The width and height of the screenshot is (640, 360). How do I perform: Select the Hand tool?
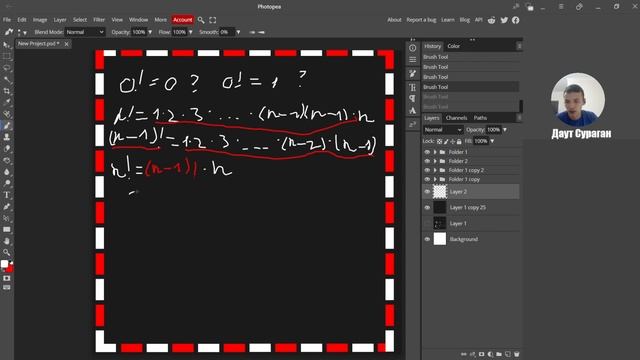click(x=7, y=241)
